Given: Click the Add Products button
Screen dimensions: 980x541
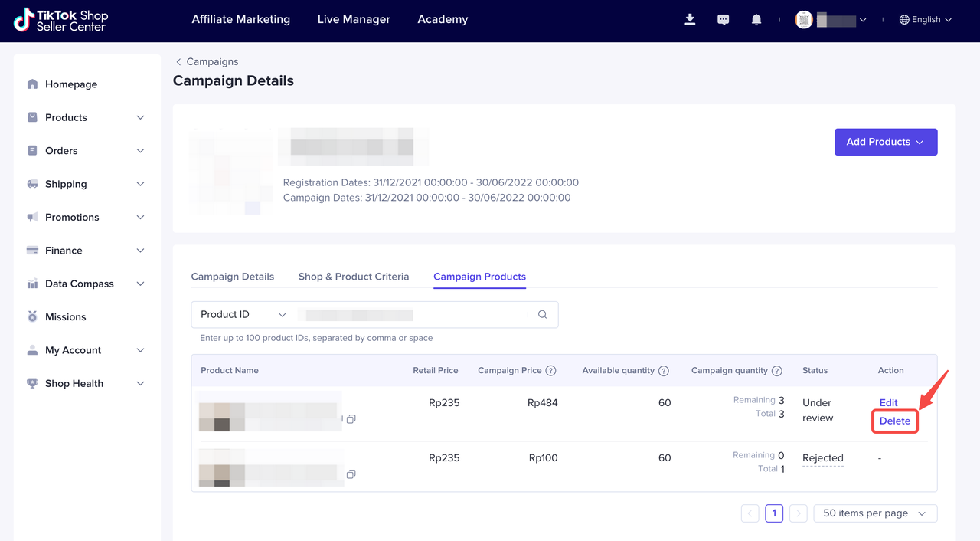Looking at the screenshot, I should pyautogui.click(x=885, y=142).
